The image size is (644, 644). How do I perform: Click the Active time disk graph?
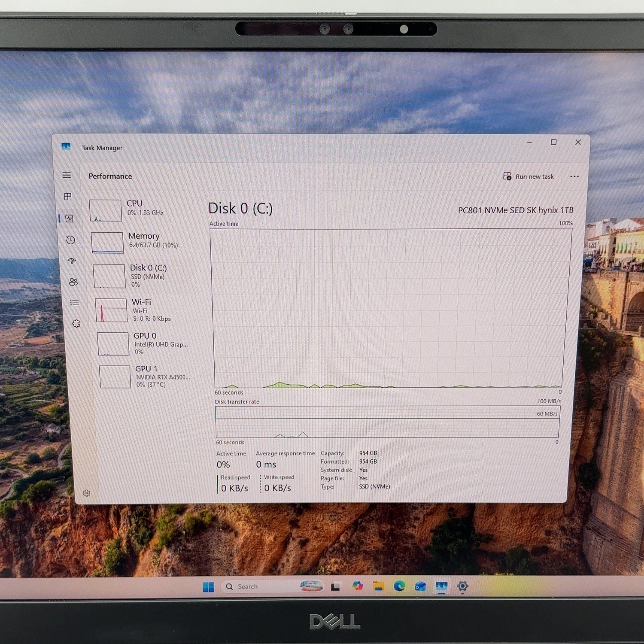pos(390,308)
